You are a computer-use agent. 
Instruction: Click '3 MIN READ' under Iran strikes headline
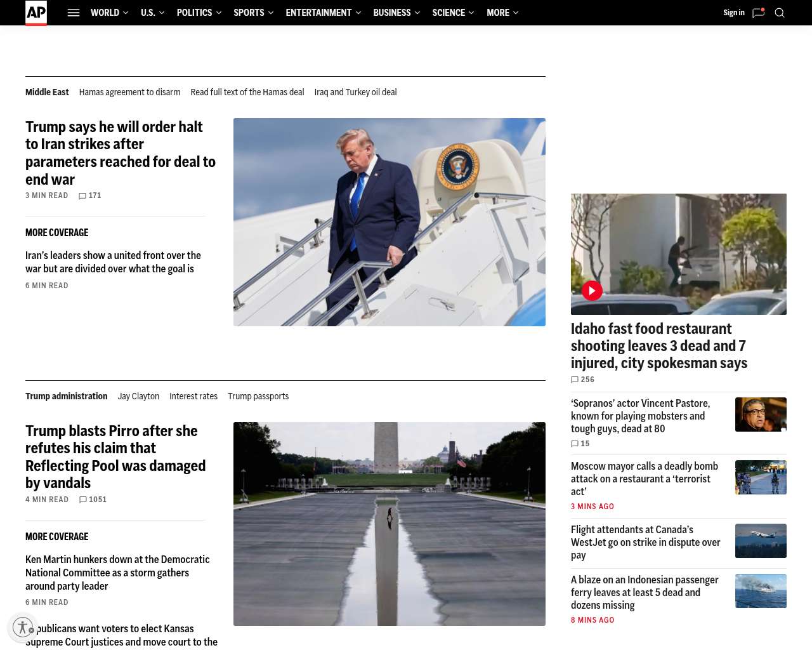[x=47, y=196]
